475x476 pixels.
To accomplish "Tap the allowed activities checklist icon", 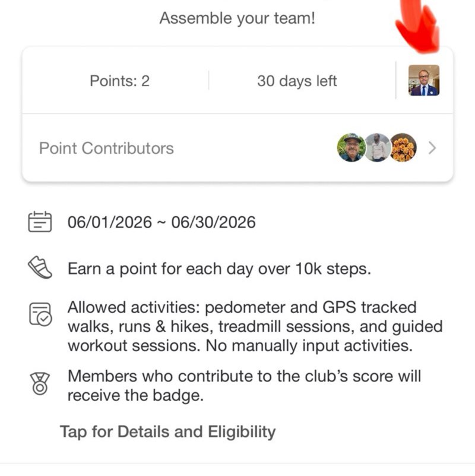I will point(40,314).
